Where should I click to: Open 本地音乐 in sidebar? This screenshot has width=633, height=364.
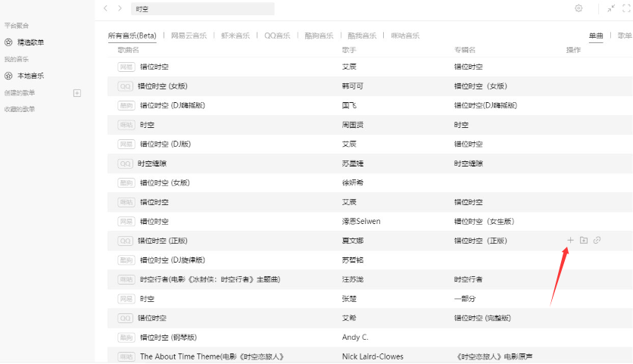[31, 76]
